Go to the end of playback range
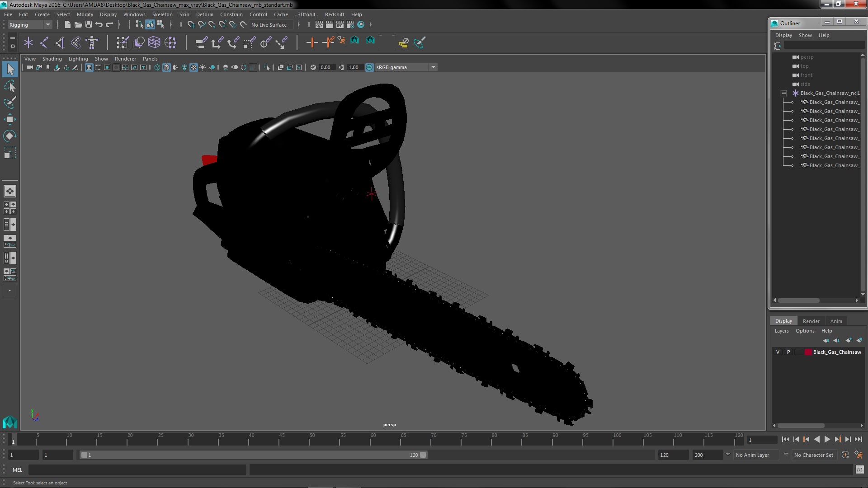Viewport: 868px width, 488px height. (859, 439)
